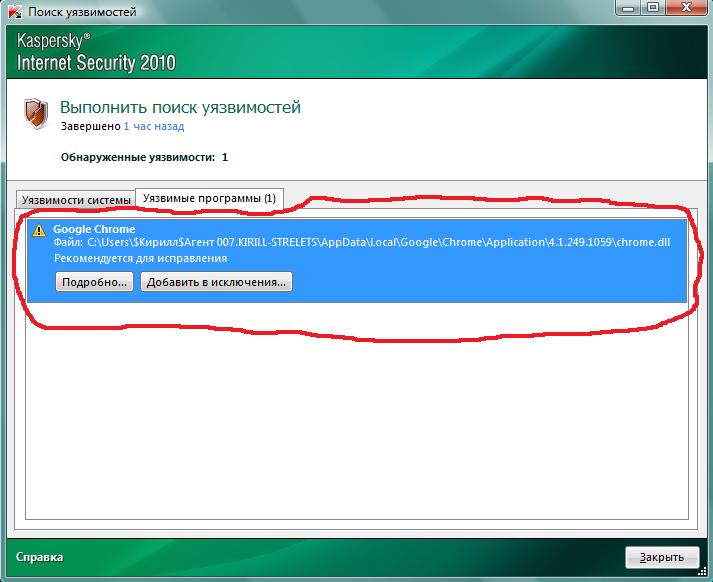Click the 'Обнаруженные уязвимости: 1' text
This screenshot has width=713, height=582.
pyautogui.click(x=145, y=157)
